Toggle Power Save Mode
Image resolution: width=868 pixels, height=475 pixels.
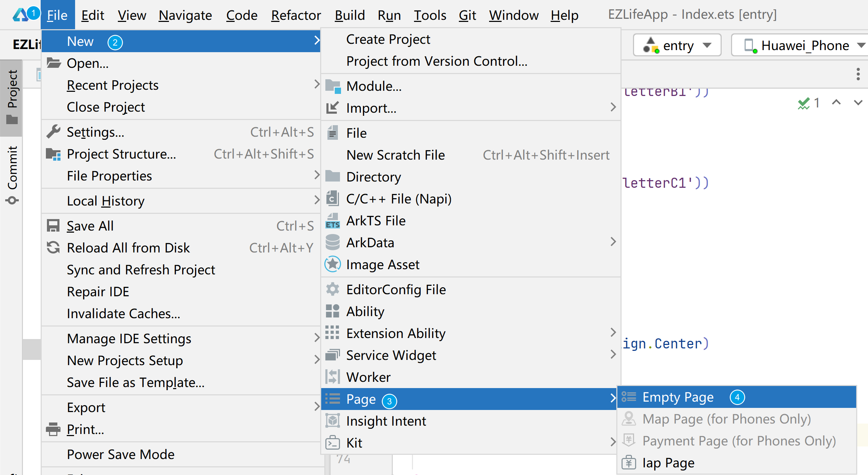pyautogui.click(x=120, y=454)
